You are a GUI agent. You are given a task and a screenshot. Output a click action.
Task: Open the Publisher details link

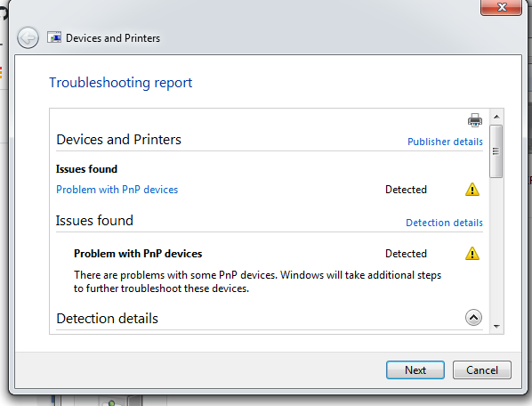(445, 142)
